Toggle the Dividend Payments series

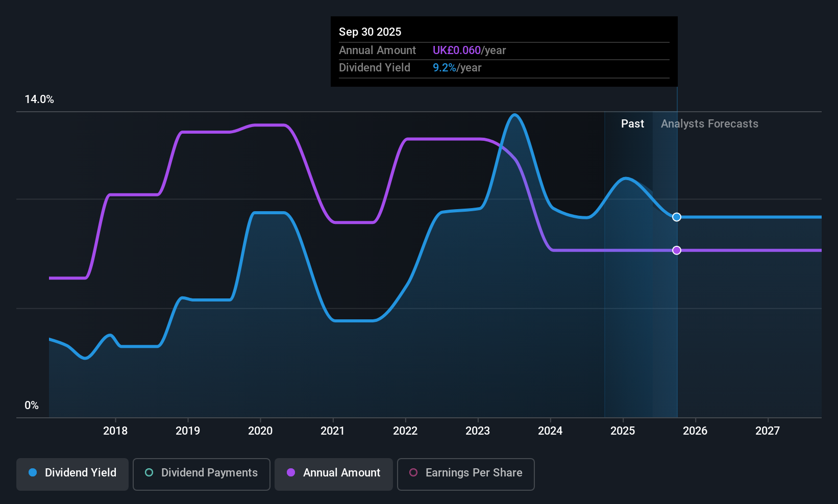click(x=202, y=474)
